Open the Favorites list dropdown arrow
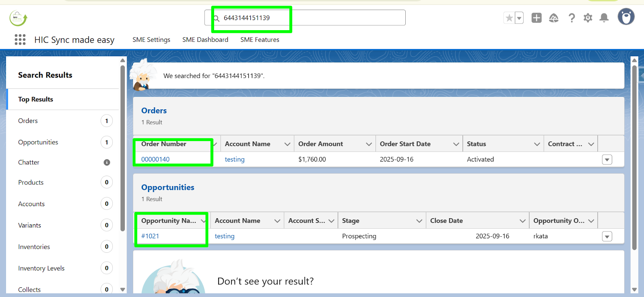 point(519,18)
